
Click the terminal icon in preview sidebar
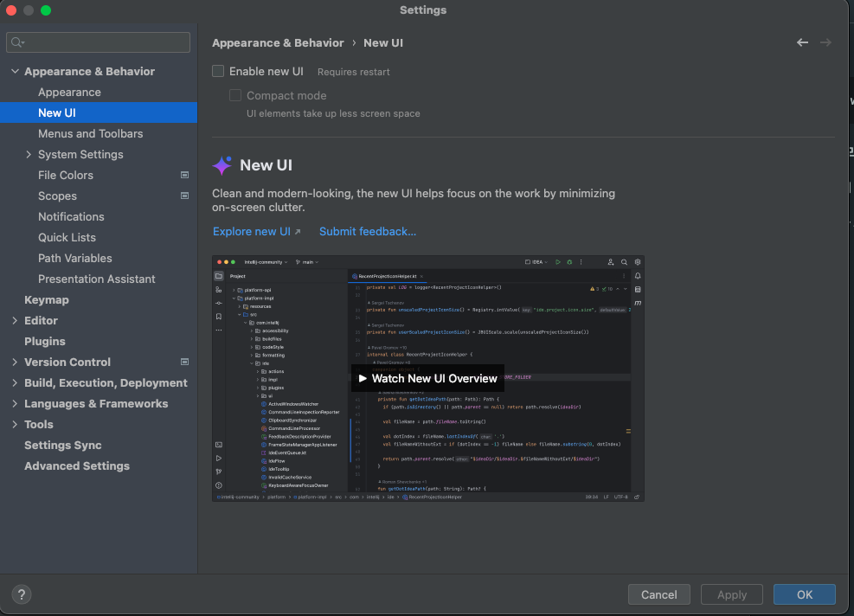click(219, 445)
